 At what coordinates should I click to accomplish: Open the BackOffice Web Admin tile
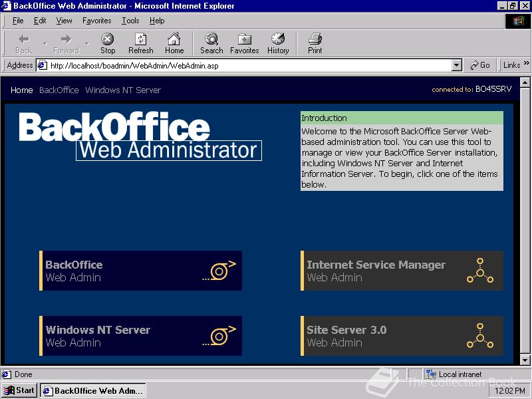point(140,271)
